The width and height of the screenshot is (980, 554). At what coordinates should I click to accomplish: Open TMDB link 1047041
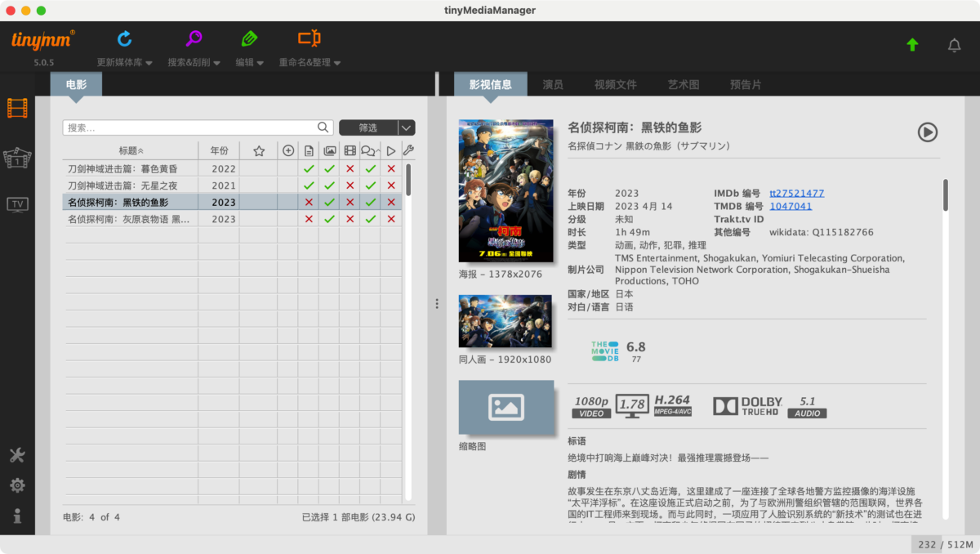(791, 207)
